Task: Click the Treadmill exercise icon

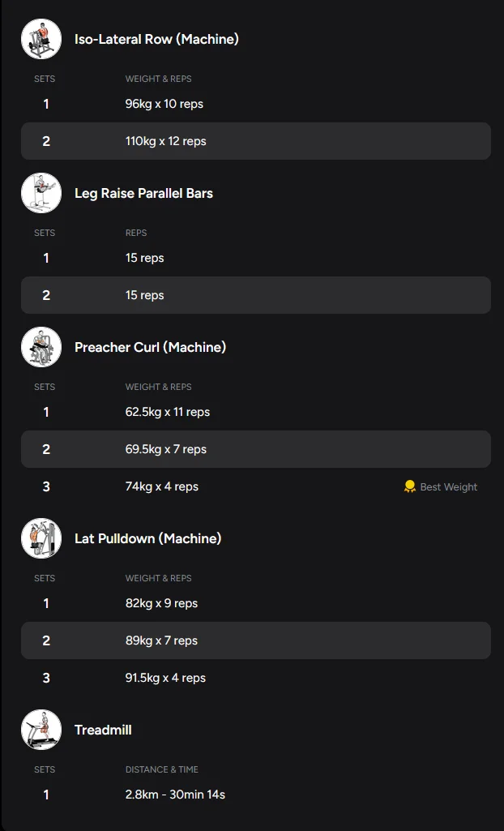Action: [x=41, y=730]
